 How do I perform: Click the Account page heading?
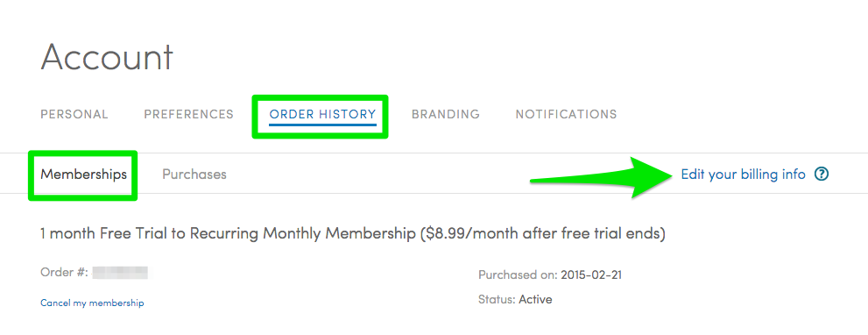pyautogui.click(x=107, y=56)
